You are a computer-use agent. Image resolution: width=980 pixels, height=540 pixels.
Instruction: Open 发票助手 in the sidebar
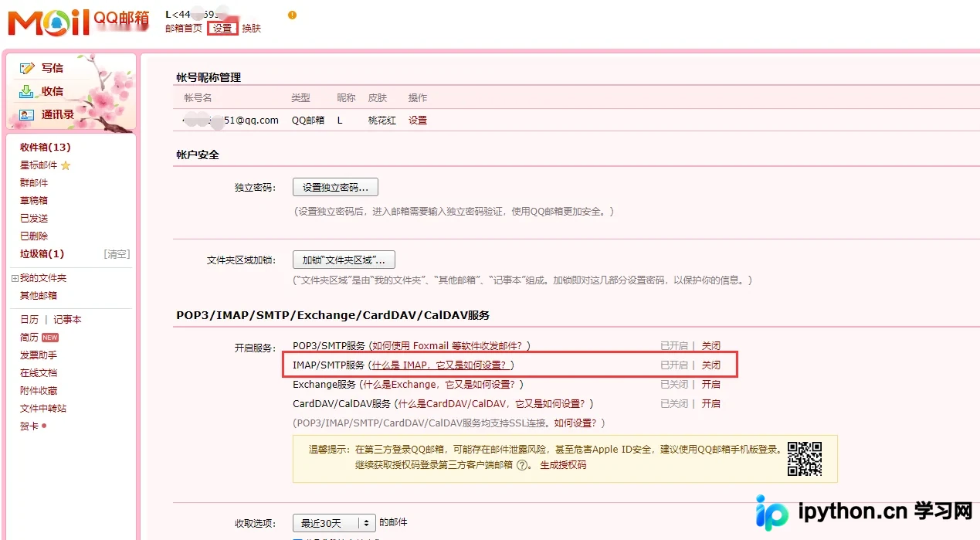tap(39, 355)
